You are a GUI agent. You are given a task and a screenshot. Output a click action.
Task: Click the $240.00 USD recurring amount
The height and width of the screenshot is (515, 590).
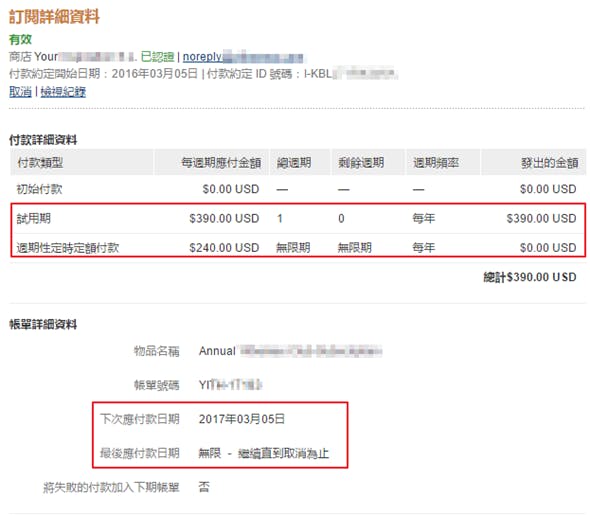224,248
